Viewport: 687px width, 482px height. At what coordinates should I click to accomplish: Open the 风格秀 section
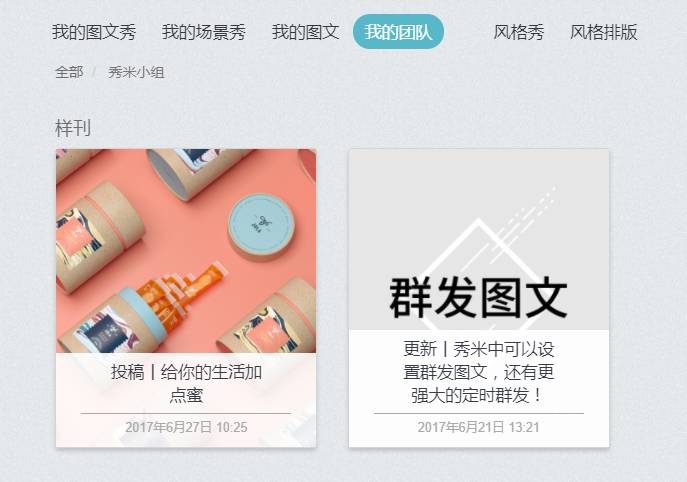pyautogui.click(x=518, y=32)
